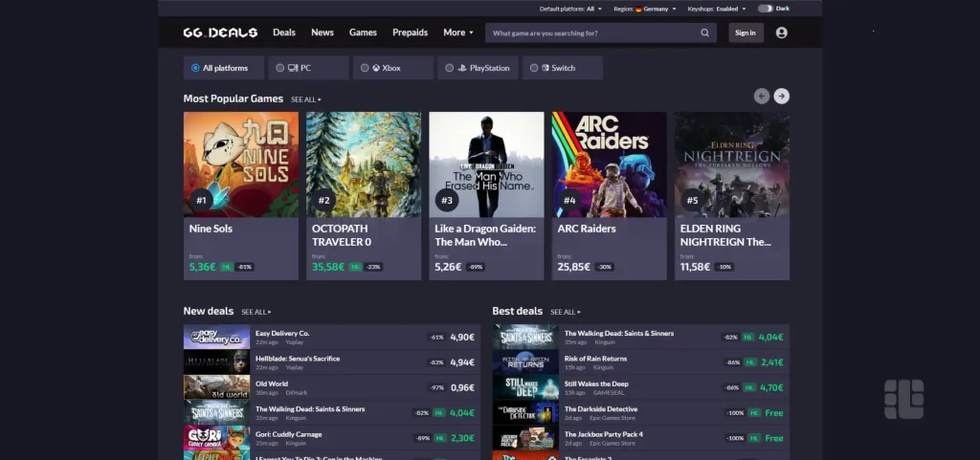980x460 pixels.
Task: Open Still Wakes the Deep thumbnail
Action: (525, 387)
